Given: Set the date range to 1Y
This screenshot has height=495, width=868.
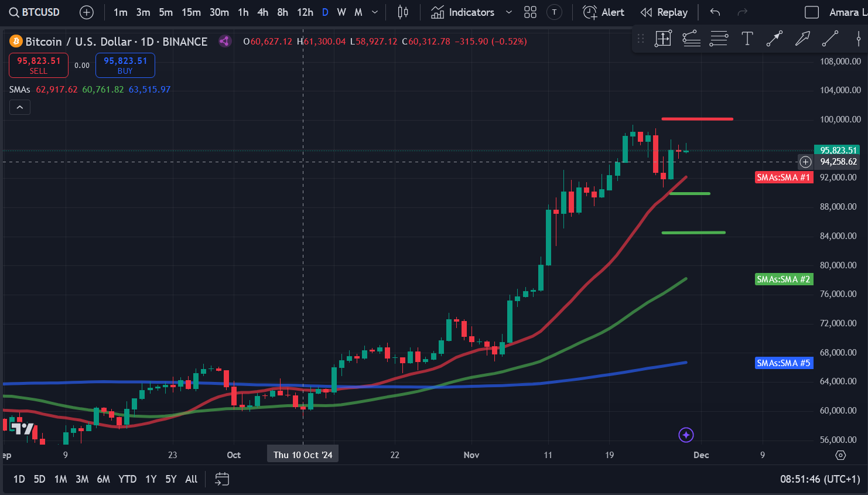Looking at the screenshot, I should [x=151, y=479].
